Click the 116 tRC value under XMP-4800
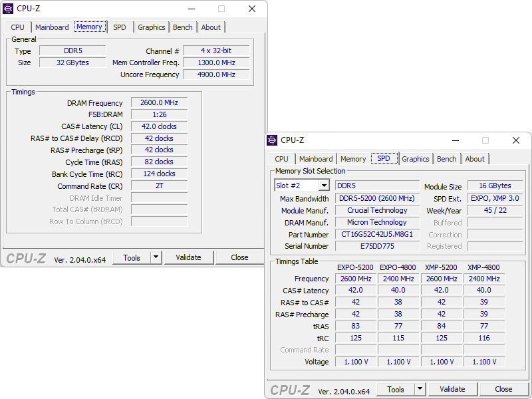The width and height of the screenshot is (532, 399). 484,338
